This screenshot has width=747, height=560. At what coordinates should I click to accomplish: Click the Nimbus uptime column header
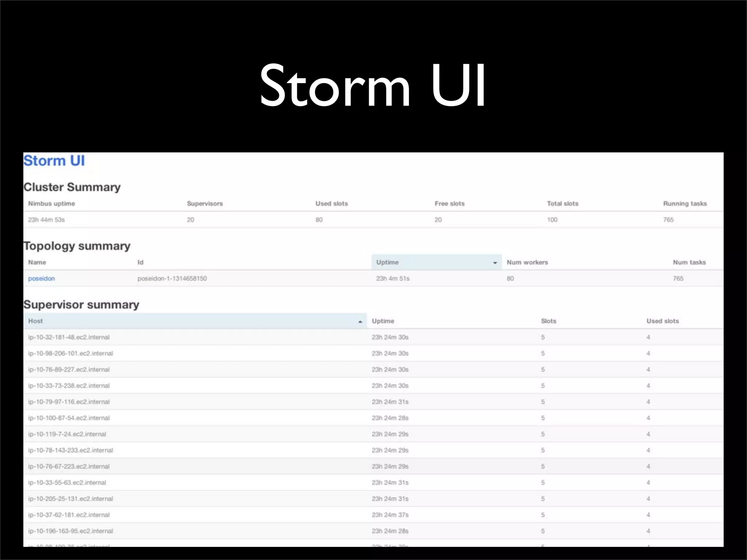coord(51,203)
